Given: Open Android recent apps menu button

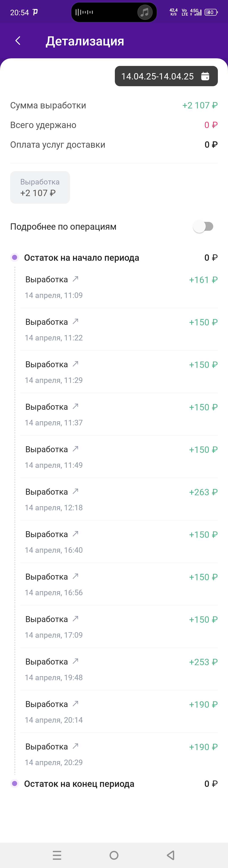Looking at the screenshot, I should [57, 855].
